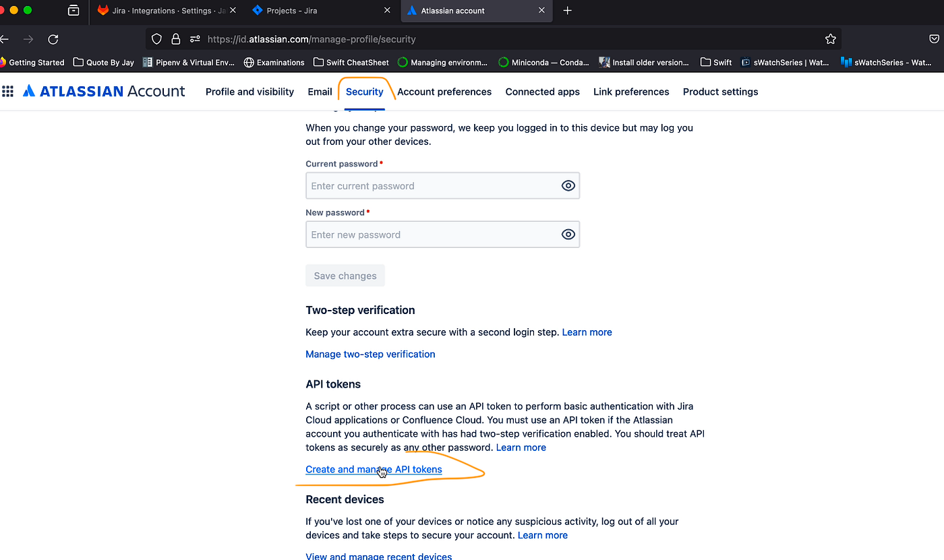Open the Examinations bookmark
The height and width of the screenshot is (560, 944).
click(x=274, y=62)
